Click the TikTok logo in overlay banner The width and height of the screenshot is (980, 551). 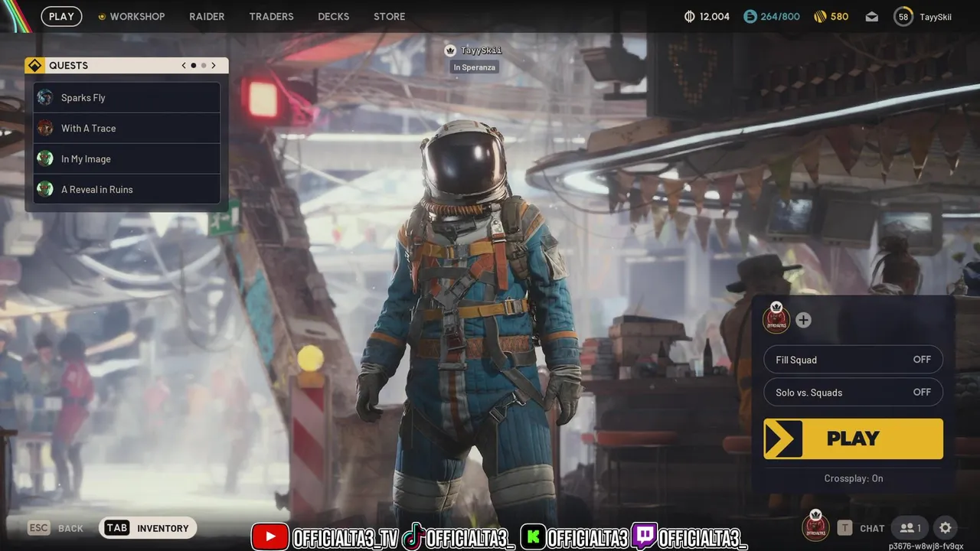(x=413, y=537)
